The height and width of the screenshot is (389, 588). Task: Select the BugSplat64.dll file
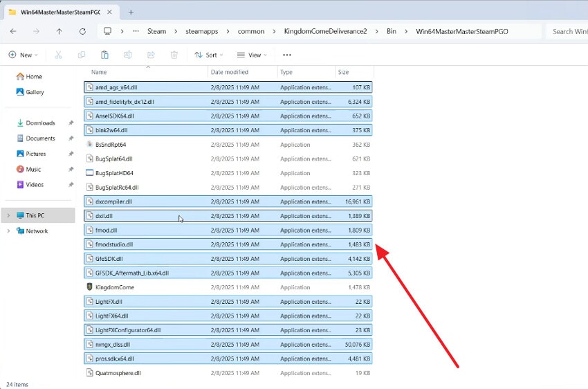[x=228, y=159]
